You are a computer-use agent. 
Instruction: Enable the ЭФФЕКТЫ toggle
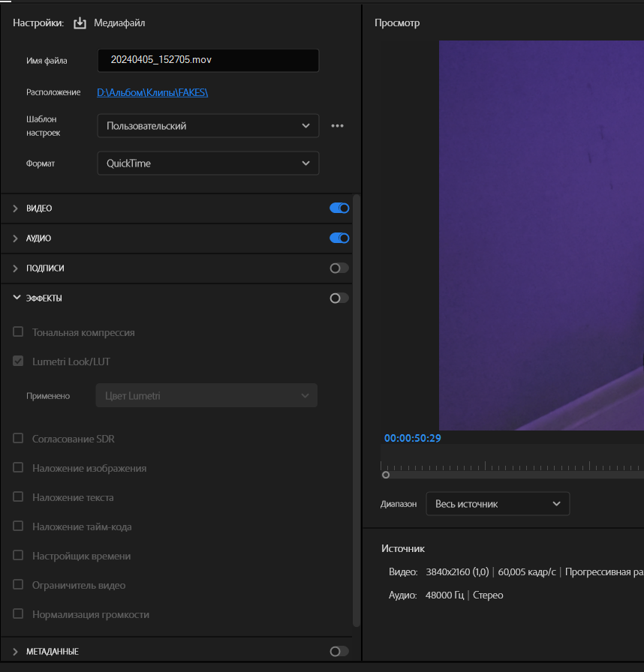(339, 298)
